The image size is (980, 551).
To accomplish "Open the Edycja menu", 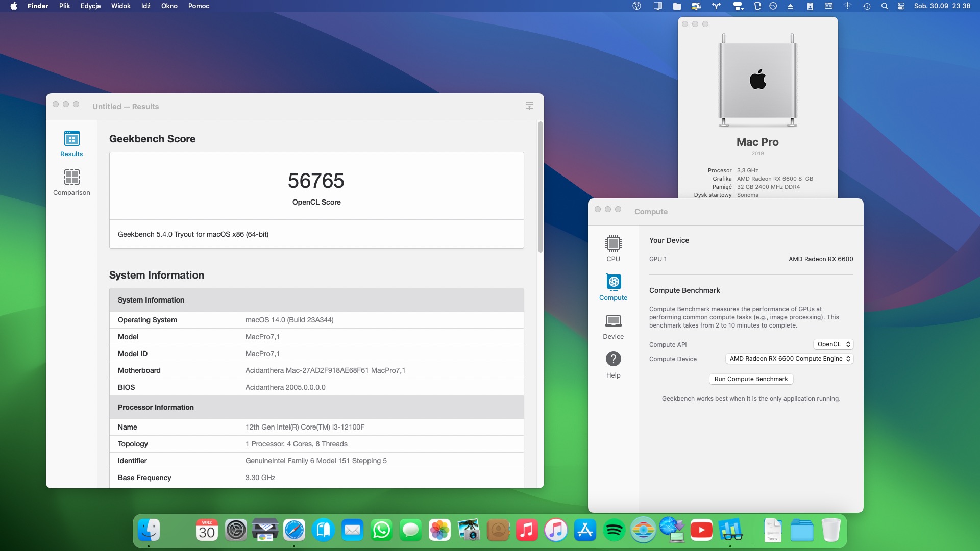I will click(90, 6).
